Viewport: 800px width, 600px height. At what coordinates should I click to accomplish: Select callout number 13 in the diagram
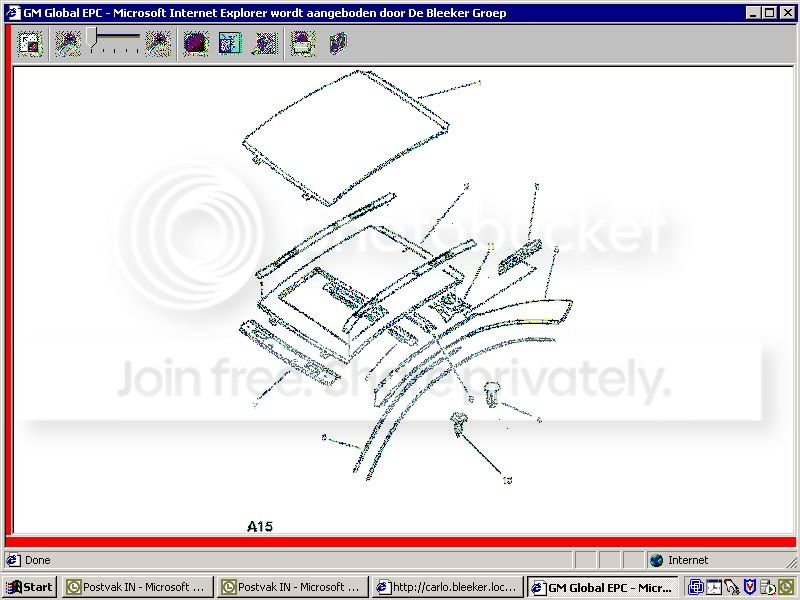point(507,480)
